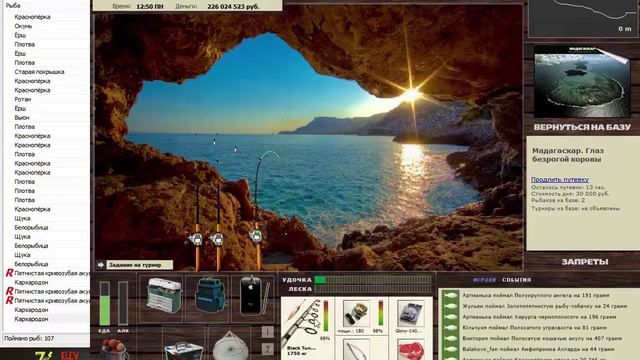This screenshot has width=640, height=360.
Task: Click the depth chart showing 0 m
Action: [582, 18]
